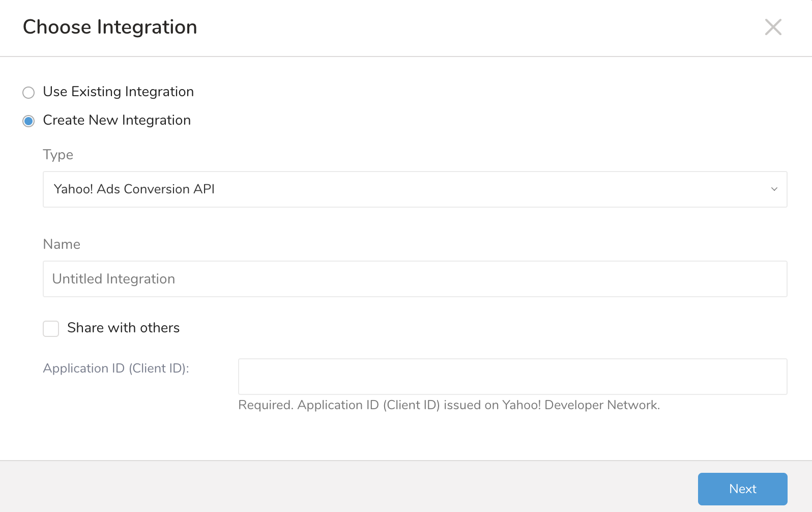Viewport: 812px width, 512px height.
Task: Close the Choose Integration dialog
Action: pyautogui.click(x=773, y=27)
